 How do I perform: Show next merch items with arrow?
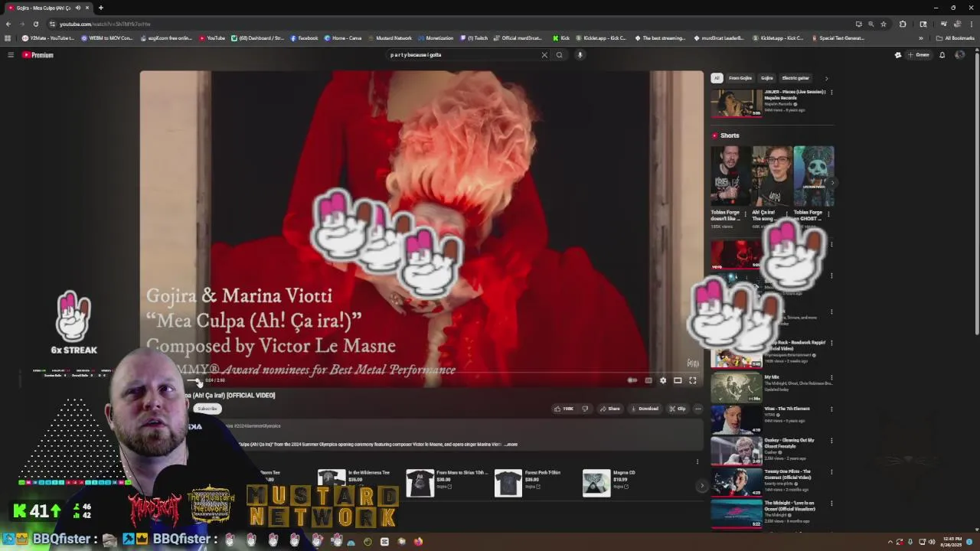click(701, 485)
